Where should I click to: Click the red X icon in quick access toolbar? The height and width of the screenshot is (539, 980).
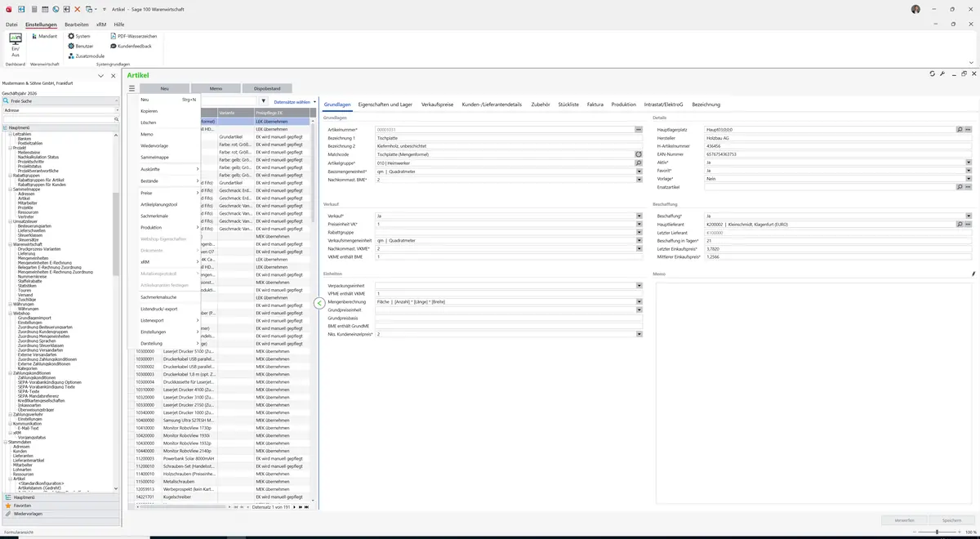(78, 9)
